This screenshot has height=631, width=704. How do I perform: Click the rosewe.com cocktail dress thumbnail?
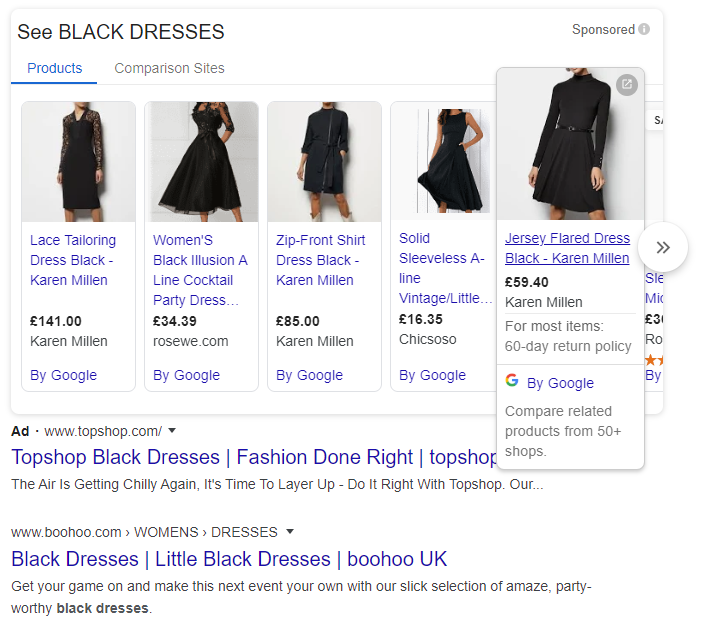[x=201, y=162]
